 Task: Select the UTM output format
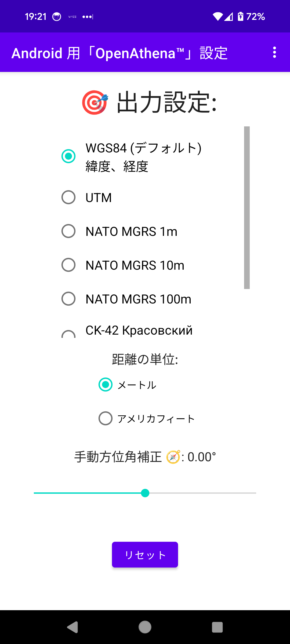pos(68,197)
